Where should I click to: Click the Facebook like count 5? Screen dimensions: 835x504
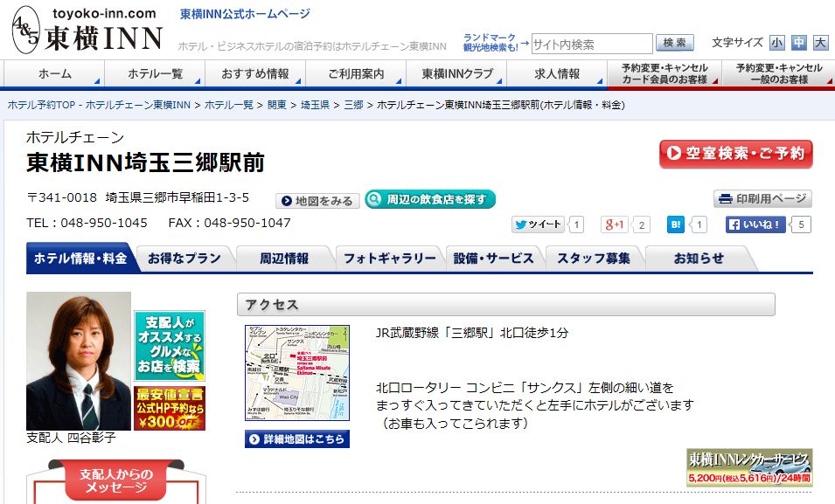click(801, 225)
